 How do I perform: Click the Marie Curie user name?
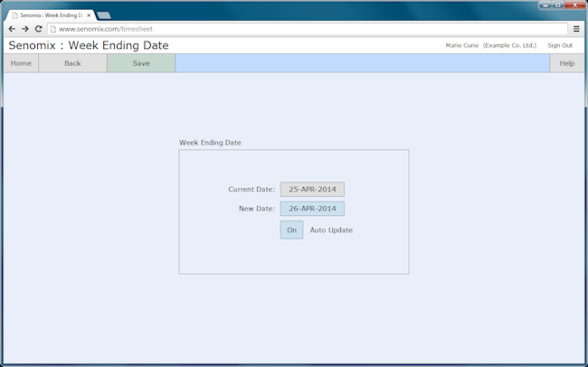pos(462,45)
